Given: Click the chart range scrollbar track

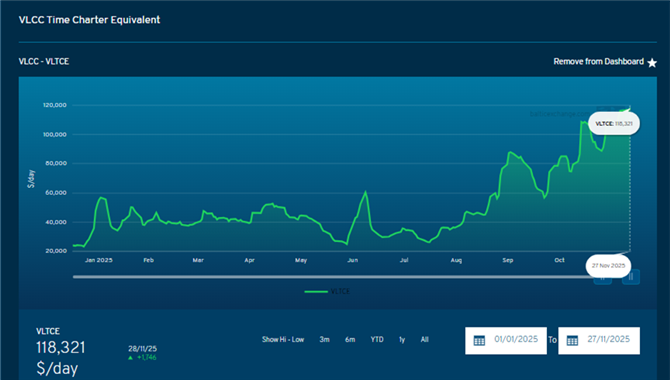Looking at the screenshot, I should pyautogui.click(x=333, y=277).
